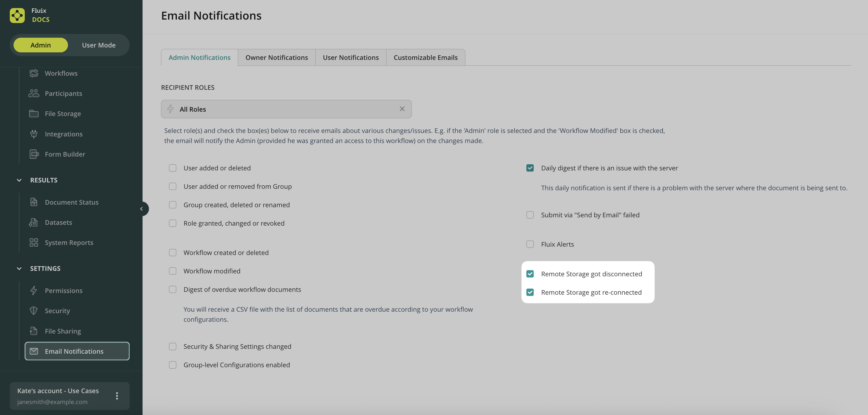868x415 pixels.
Task: Enable the 'Workflow modified' checkbox
Action: (x=173, y=271)
